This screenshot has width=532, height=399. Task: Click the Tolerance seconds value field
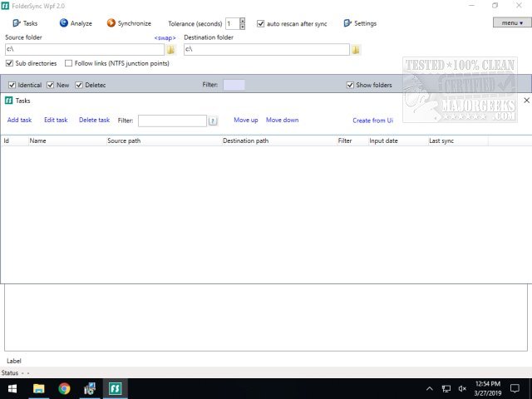[233, 24]
